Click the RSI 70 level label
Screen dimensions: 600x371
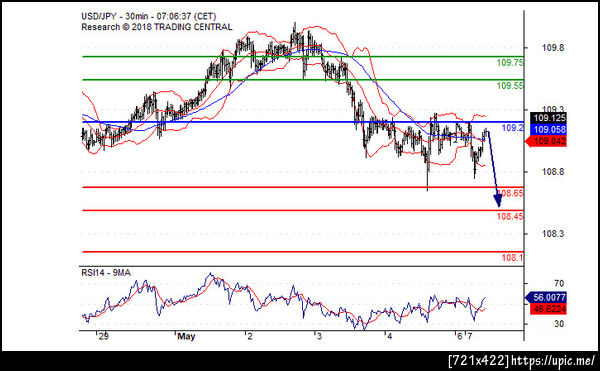coord(559,283)
